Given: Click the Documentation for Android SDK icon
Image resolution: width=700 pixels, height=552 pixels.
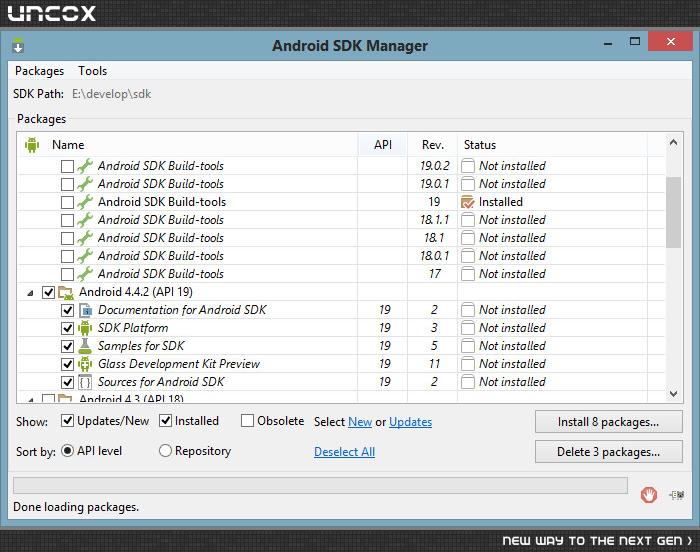Looking at the screenshot, I should click(x=85, y=310).
